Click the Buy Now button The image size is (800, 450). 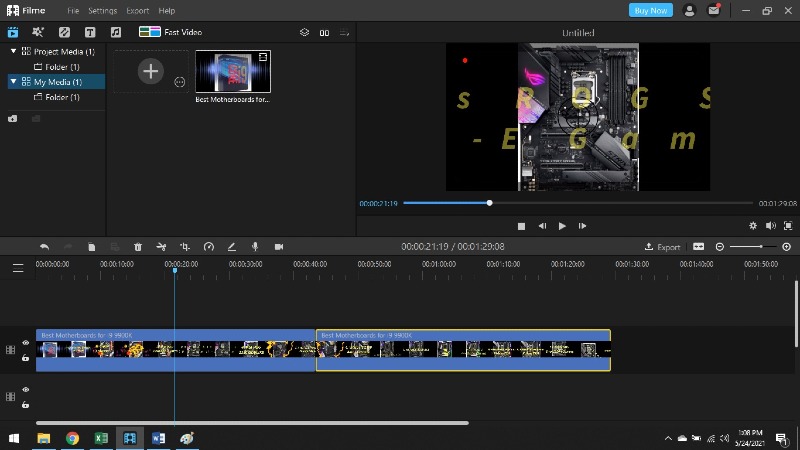point(651,10)
